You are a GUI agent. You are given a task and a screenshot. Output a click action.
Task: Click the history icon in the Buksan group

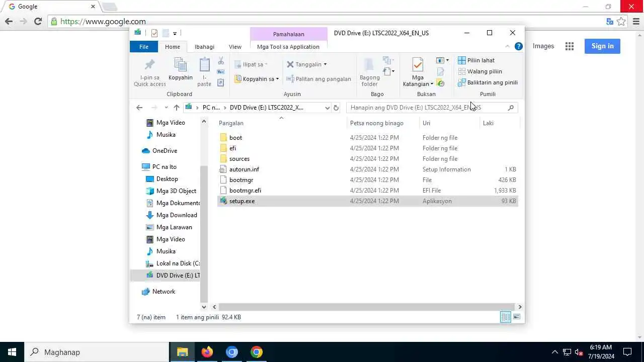click(441, 83)
